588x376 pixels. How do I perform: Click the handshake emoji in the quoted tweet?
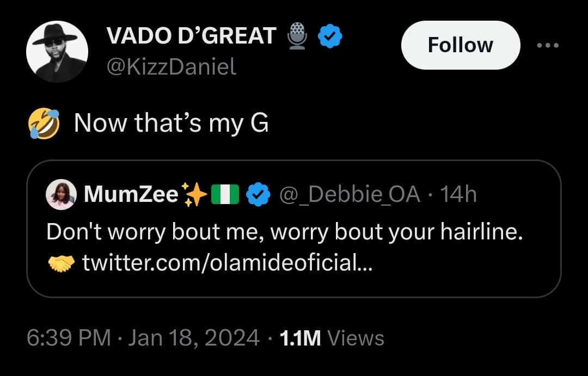pos(60,264)
